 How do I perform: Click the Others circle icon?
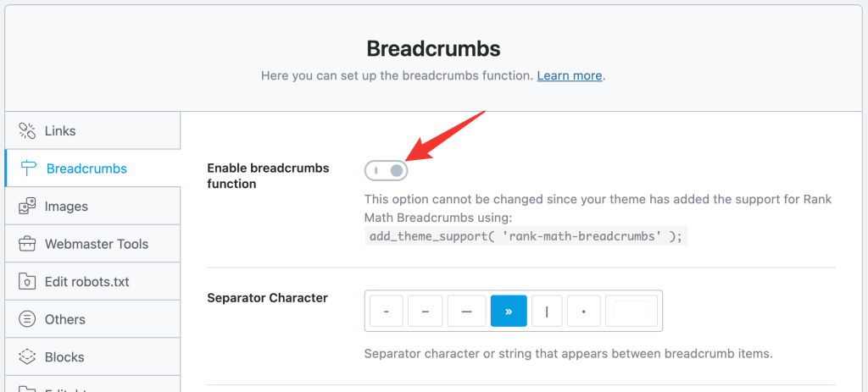click(27, 319)
